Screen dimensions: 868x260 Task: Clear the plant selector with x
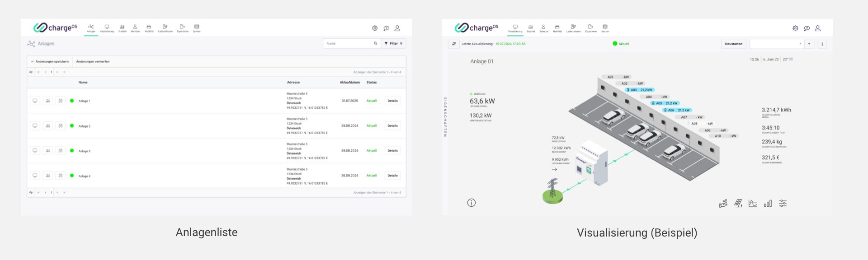pos(800,44)
